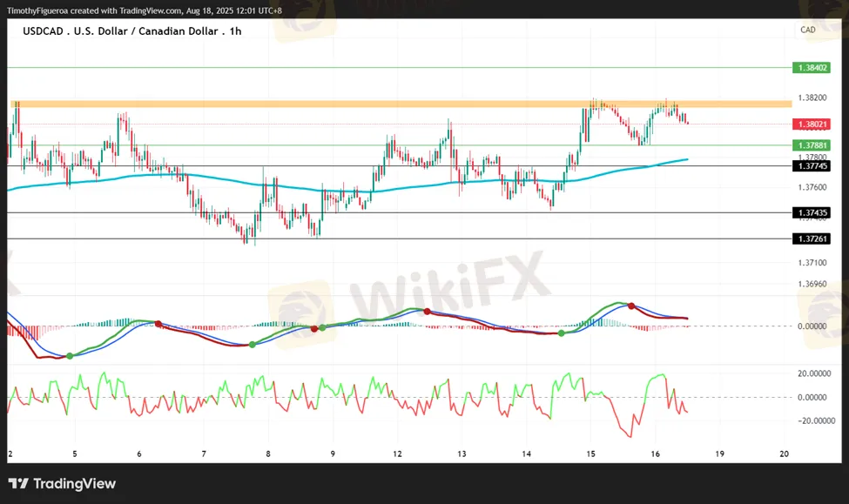Click the rightmost green MACD crossover dot
Viewport: 849px width, 504px height.
561,333
